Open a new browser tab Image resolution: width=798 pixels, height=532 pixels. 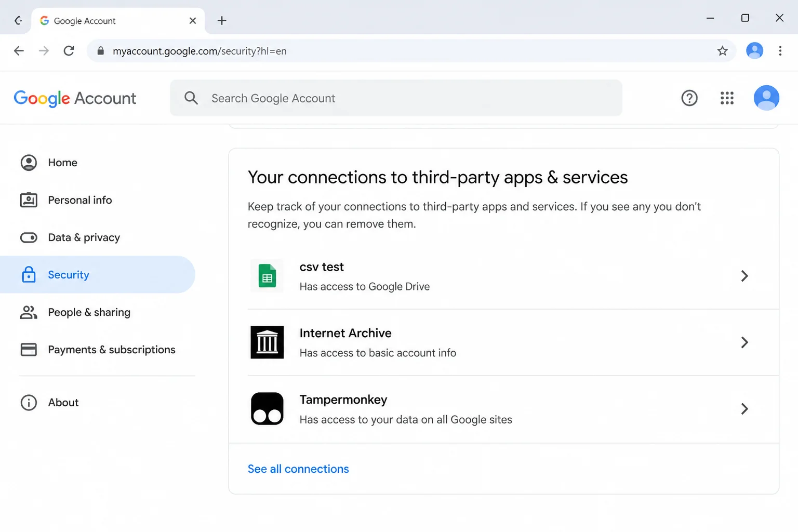(x=222, y=21)
